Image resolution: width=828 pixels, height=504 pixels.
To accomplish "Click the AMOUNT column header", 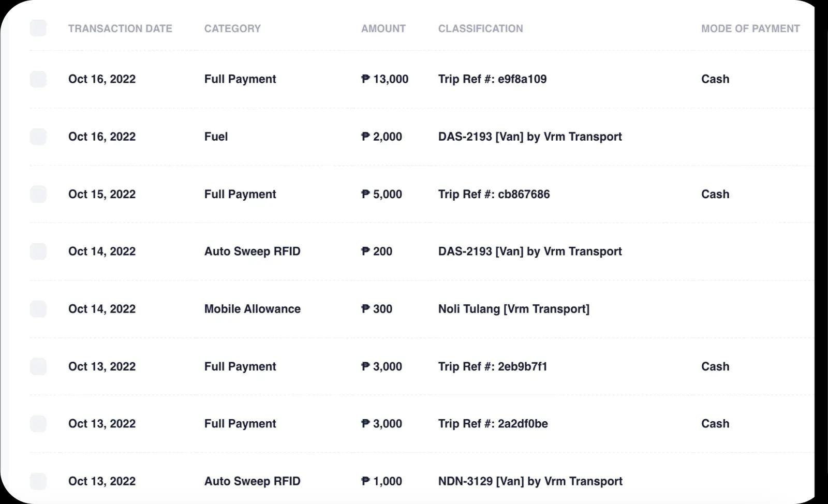I will coord(383,28).
